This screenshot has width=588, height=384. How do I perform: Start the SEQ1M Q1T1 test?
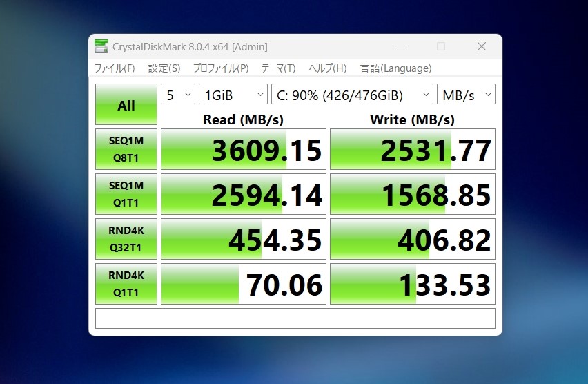pyautogui.click(x=126, y=193)
